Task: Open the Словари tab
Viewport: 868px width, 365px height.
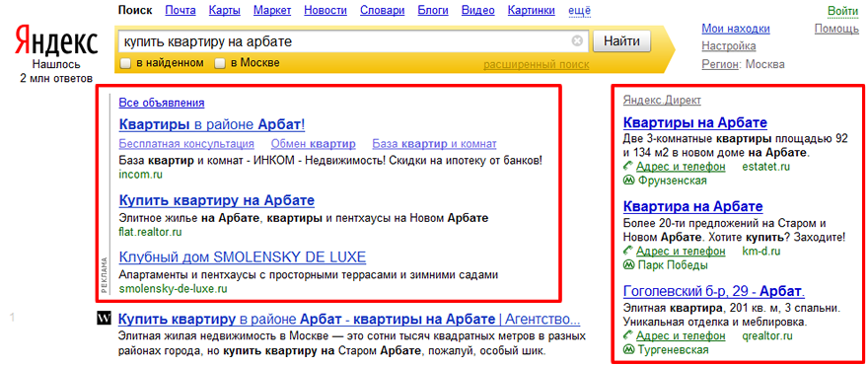Action: [x=382, y=10]
